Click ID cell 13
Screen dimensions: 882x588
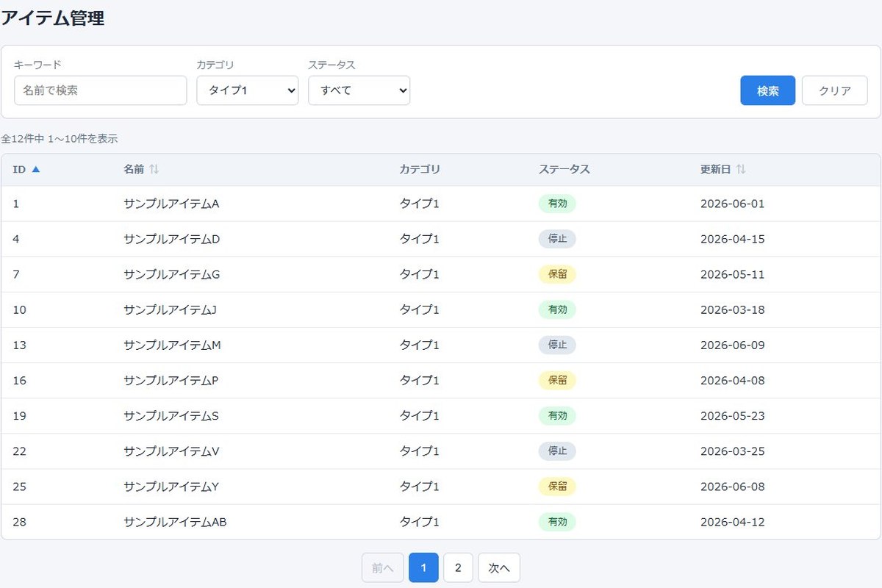click(20, 345)
